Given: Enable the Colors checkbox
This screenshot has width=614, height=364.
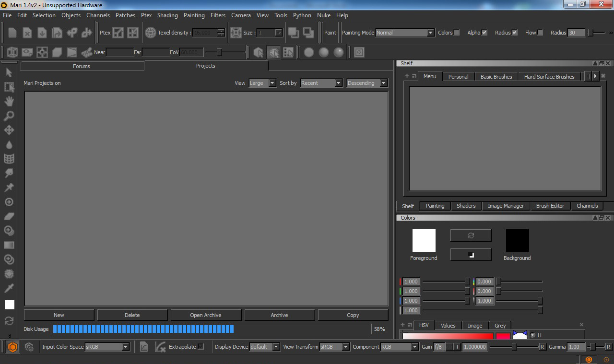Looking at the screenshot, I should (x=457, y=33).
